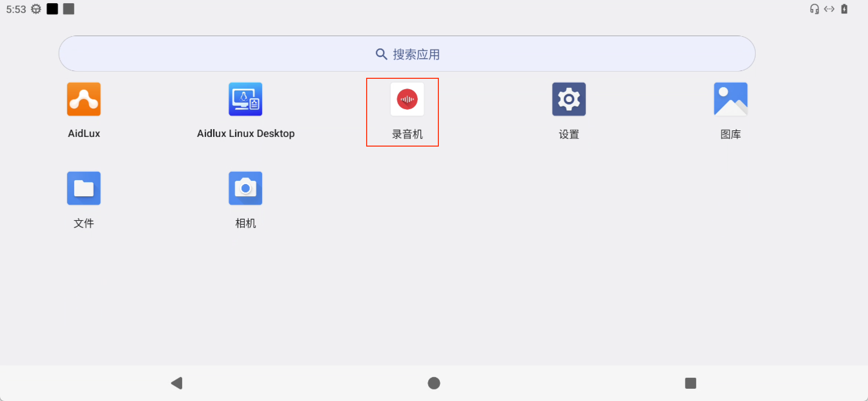This screenshot has height=401, width=868.
Task: Open the 图库 gallery app
Action: [x=730, y=99]
